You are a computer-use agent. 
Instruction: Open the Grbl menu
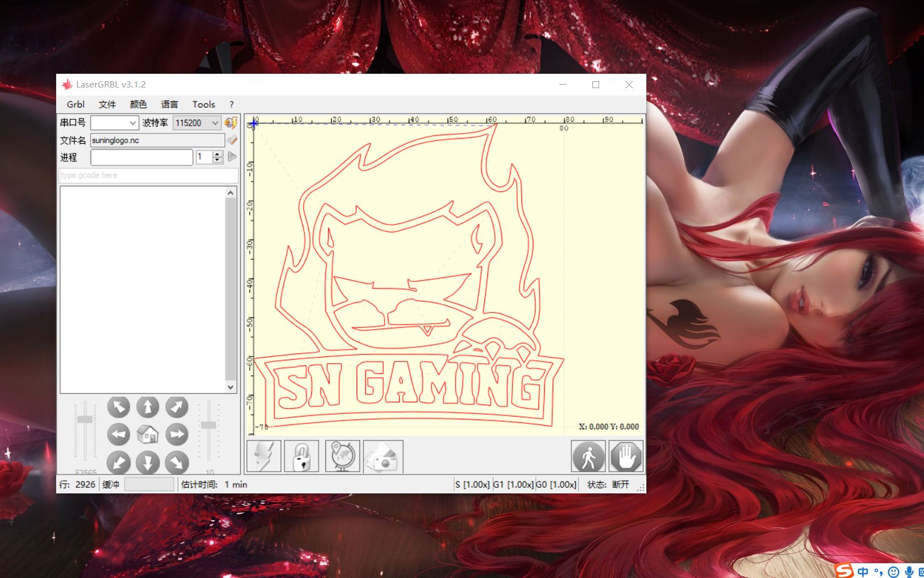(x=76, y=105)
